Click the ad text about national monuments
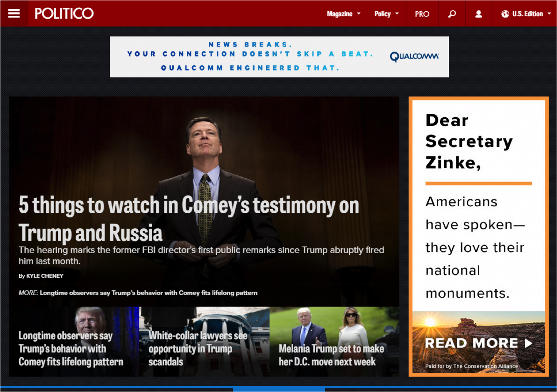This screenshot has width=557, height=392. coord(475,247)
